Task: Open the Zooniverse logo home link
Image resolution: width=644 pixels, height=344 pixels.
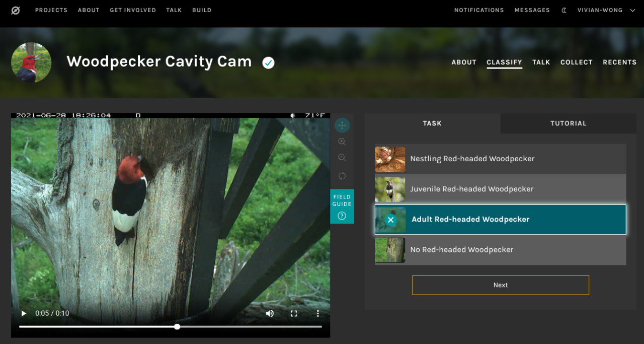Action: tap(16, 10)
